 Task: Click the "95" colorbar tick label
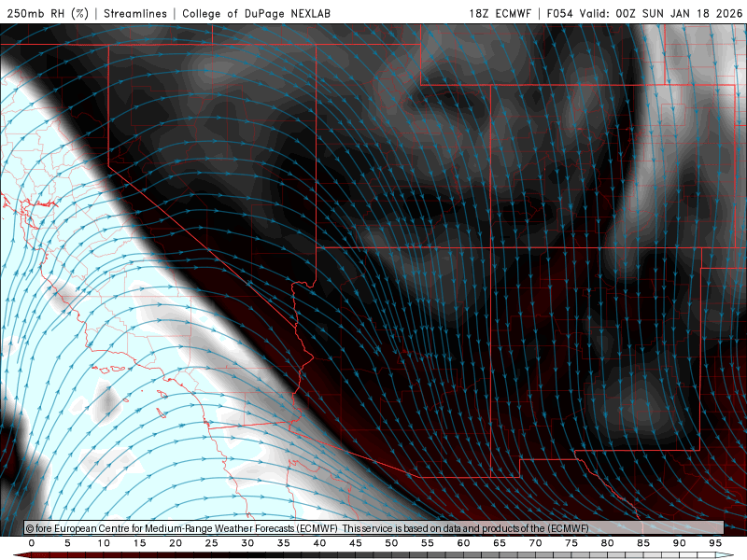[x=715, y=543]
